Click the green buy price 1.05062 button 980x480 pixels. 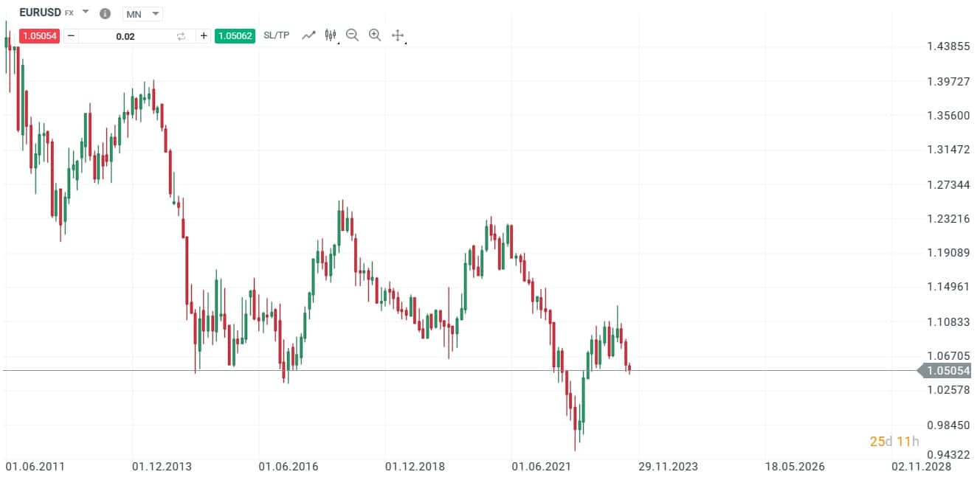(x=235, y=35)
